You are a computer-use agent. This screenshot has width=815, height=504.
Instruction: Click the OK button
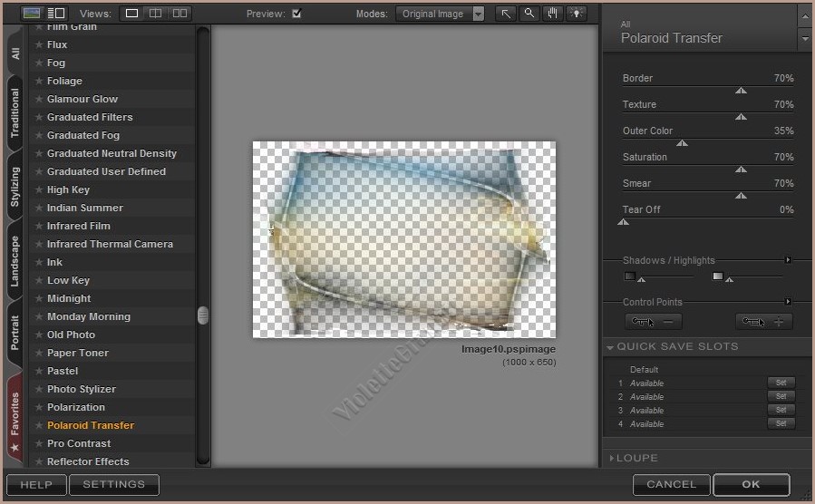pyautogui.click(x=751, y=484)
